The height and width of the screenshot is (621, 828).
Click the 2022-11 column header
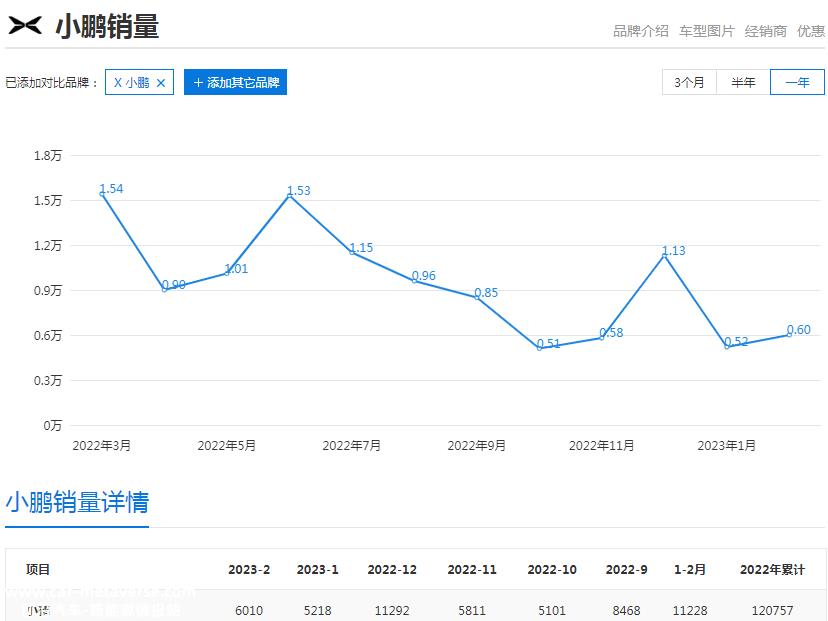click(472, 570)
